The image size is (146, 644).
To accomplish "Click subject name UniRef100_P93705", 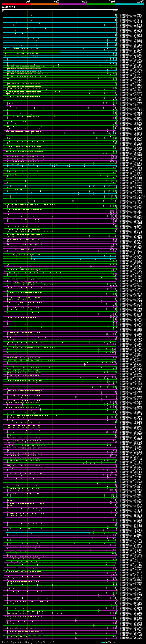I will click(x=131, y=123).
